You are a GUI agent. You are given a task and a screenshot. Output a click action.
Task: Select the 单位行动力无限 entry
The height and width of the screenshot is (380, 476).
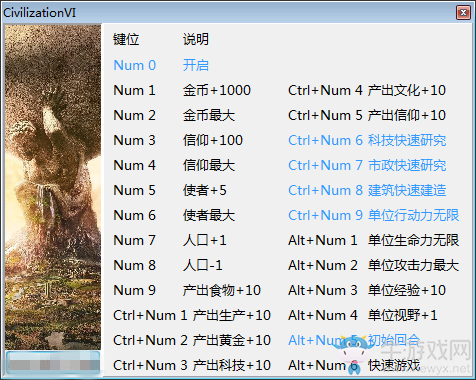click(x=414, y=215)
